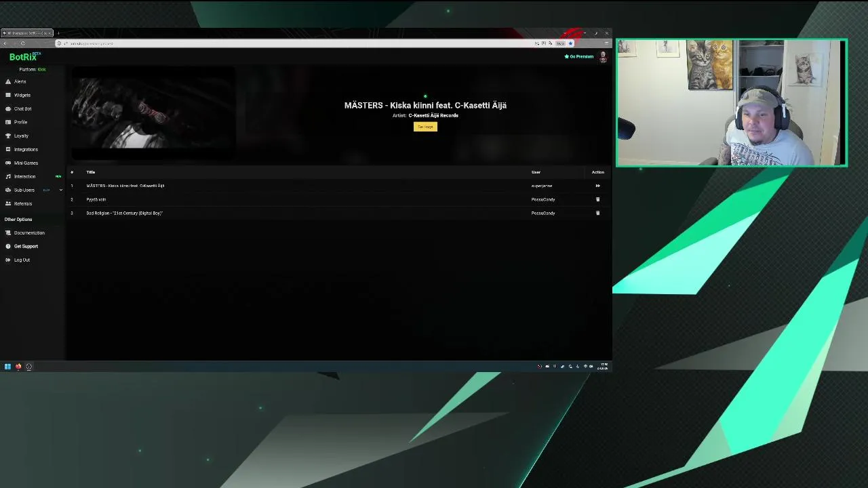This screenshot has height=488, width=868.
Task: Open a new browser tab
Action: point(58,33)
